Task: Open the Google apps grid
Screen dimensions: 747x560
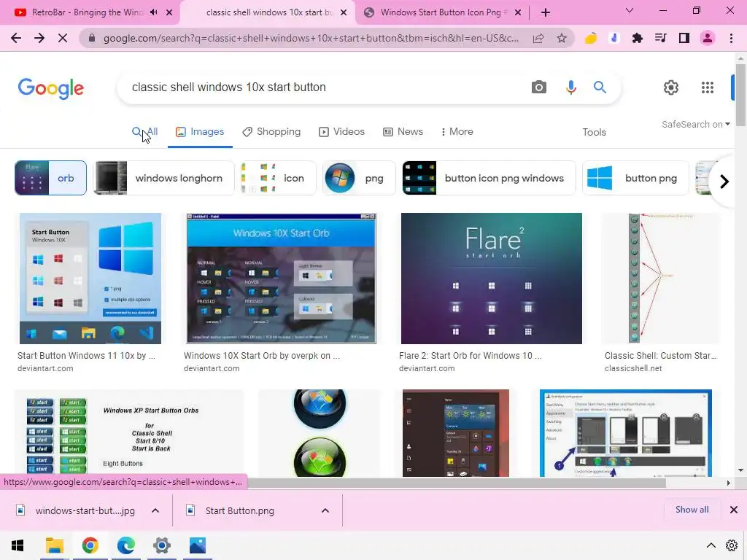Action: 708,87
